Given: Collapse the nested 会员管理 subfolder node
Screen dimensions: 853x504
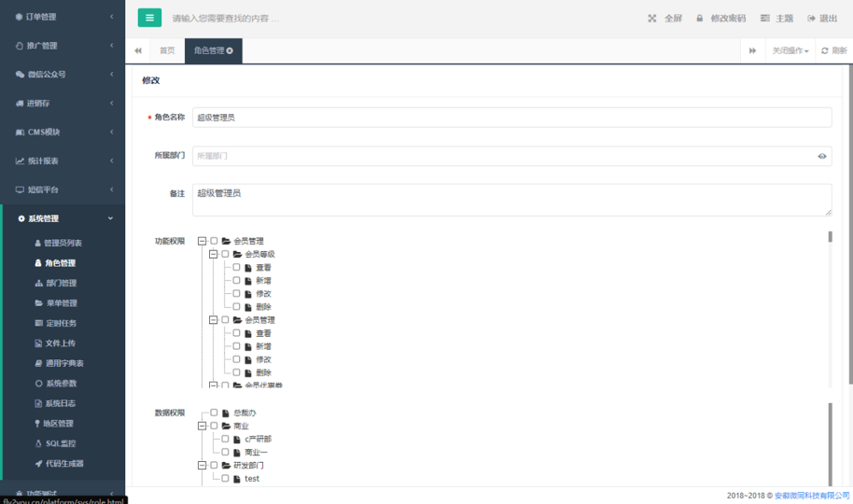Looking at the screenshot, I should pos(213,320).
